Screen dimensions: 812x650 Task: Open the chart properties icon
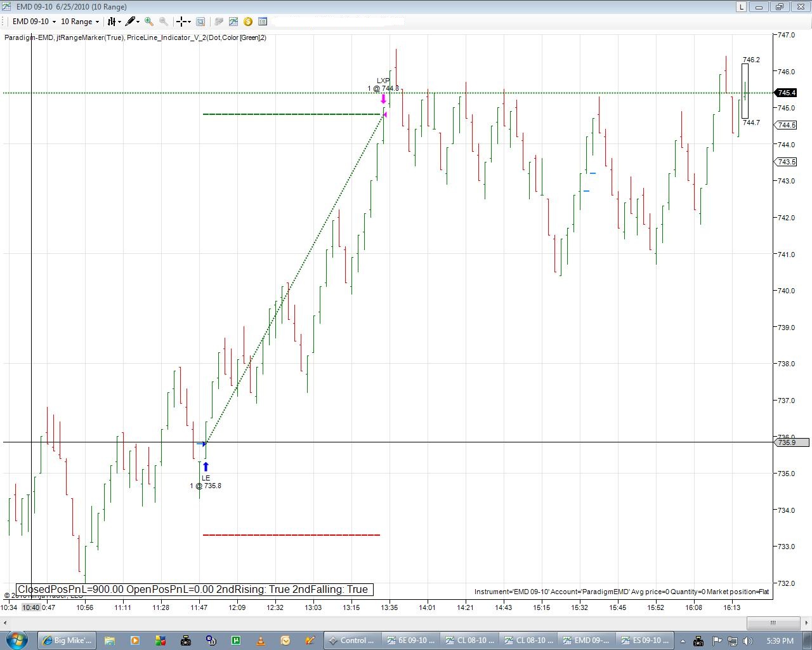click(263, 21)
